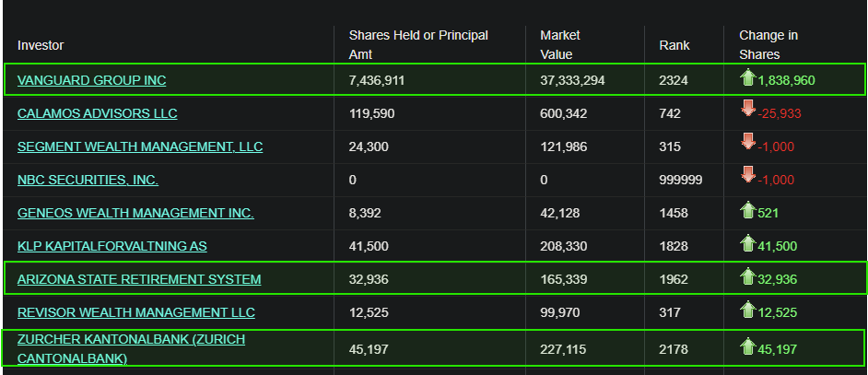Select change value 521
The width and height of the screenshot is (868, 375).
768,214
